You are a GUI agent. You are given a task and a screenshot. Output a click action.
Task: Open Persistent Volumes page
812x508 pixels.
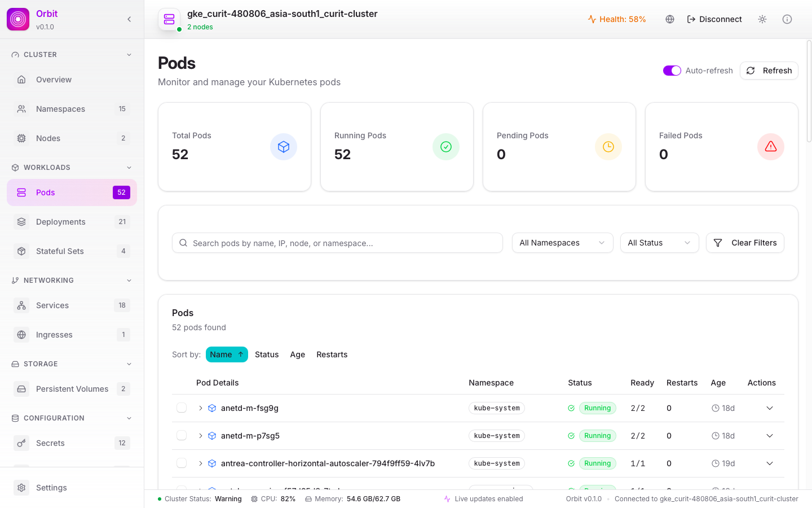click(x=72, y=389)
